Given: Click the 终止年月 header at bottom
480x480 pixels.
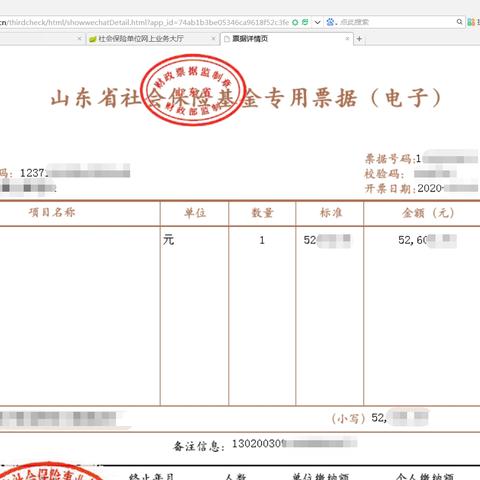Looking at the screenshot, I should tap(152, 476).
